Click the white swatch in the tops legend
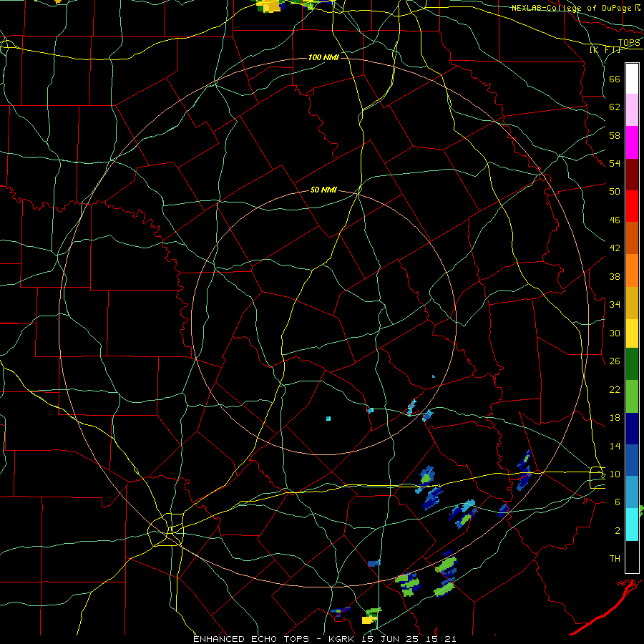644x644 pixels. (632, 79)
